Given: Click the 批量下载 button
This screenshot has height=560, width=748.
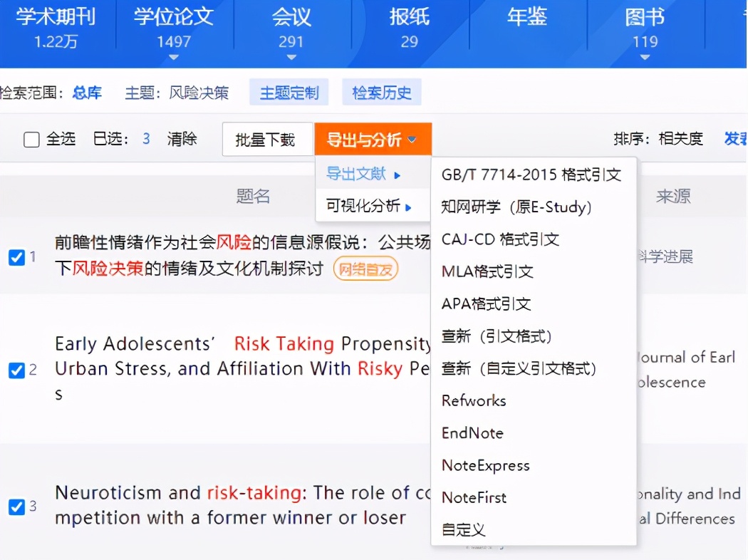Looking at the screenshot, I should tap(267, 139).
